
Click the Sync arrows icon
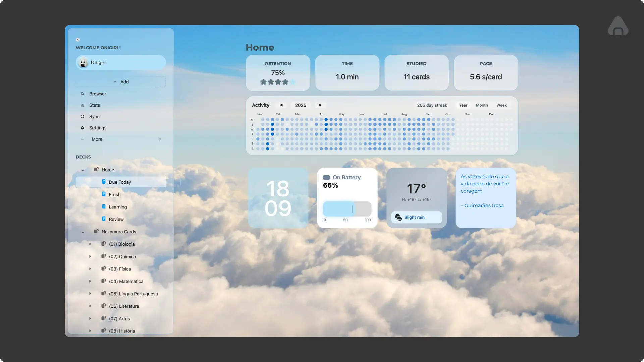[x=83, y=117]
